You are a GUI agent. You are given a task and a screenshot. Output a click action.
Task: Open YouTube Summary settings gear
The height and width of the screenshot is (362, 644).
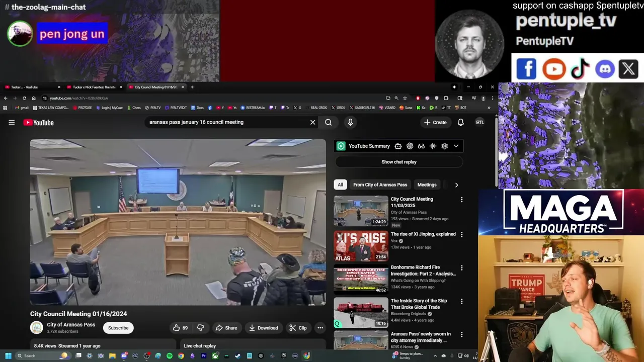(x=444, y=146)
